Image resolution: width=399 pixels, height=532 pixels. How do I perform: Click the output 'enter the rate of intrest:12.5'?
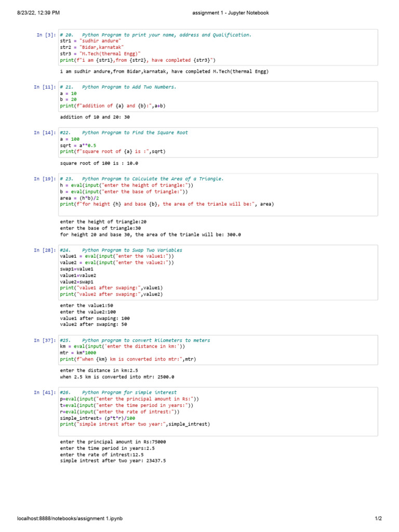[102, 455]
